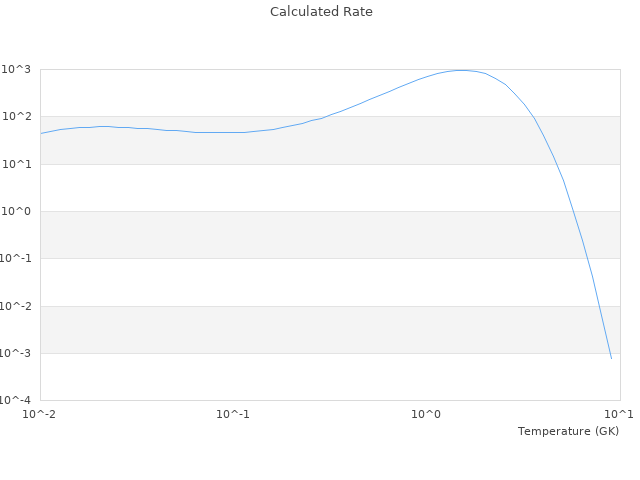Select the 10^-1 label on the horizontal axis
Image resolution: width=640 pixels, height=480 pixels.
[233, 414]
